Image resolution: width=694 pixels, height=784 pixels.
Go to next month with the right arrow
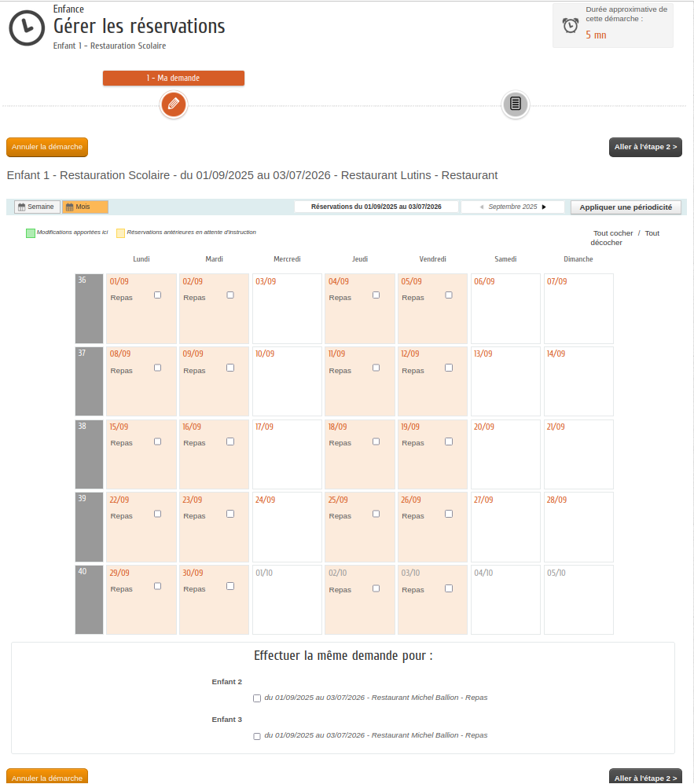click(x=544, y=207)
